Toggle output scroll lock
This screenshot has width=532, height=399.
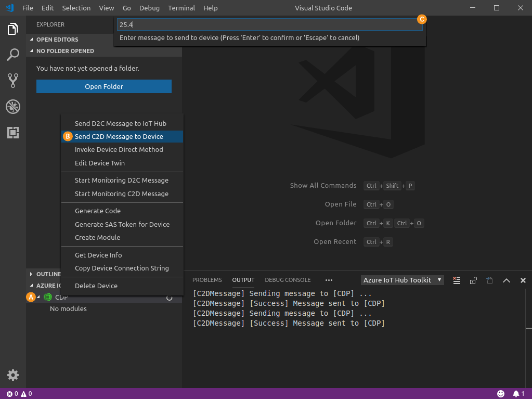(473, 280)
